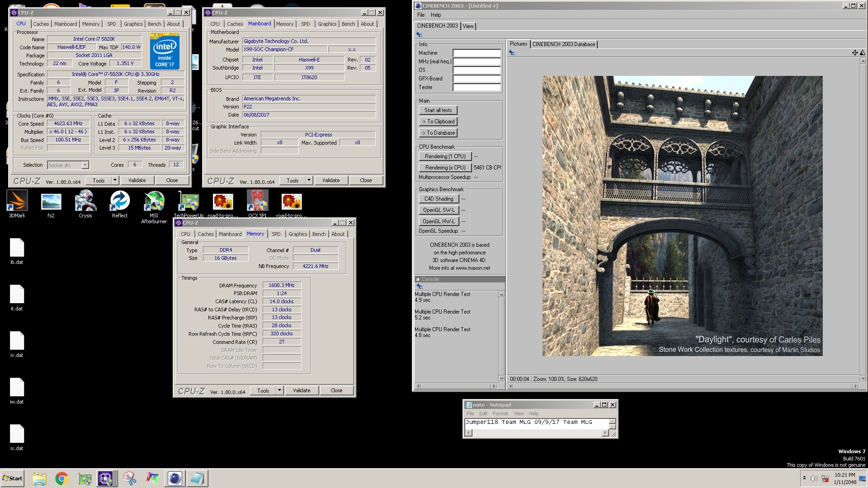868x488 pixels.
Task: Run Rendering (x CPU) benchmark
Action: point(445,168)
